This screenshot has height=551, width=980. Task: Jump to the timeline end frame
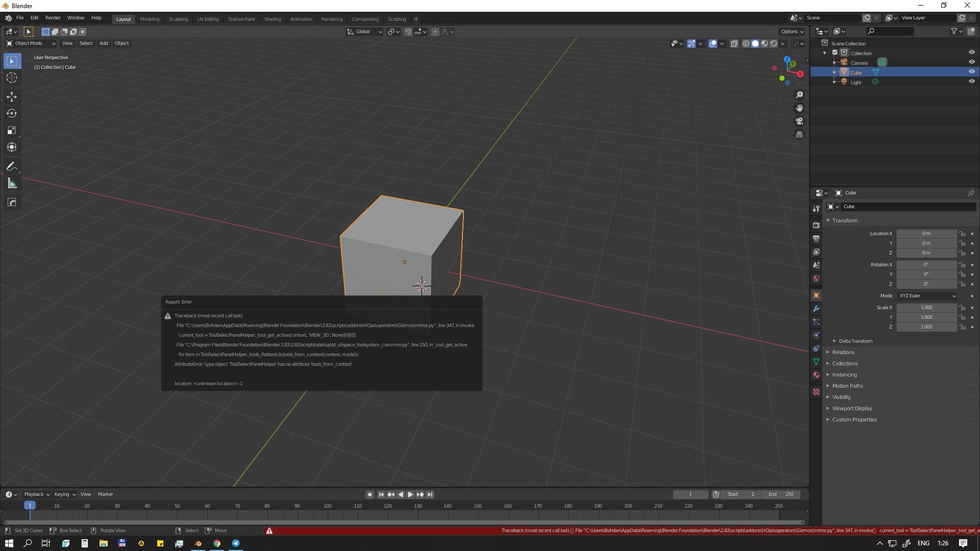[x=430, y=494]
